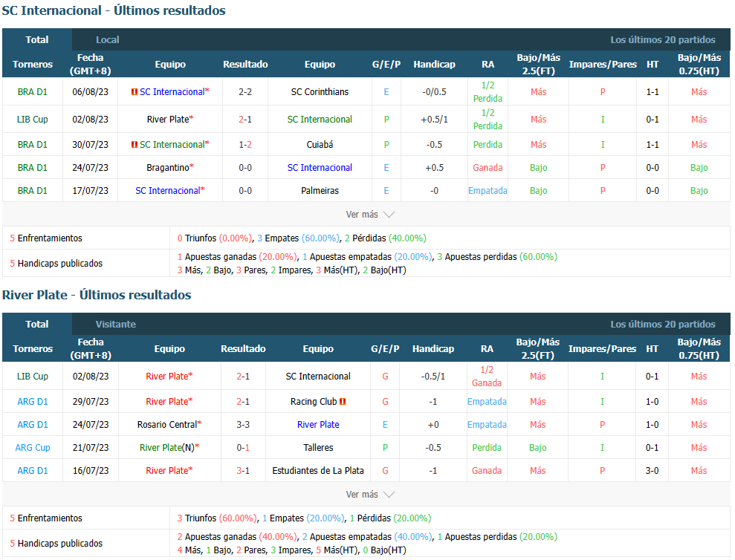Open River Plate link in SC Internacional's 02/08/23 row

(168, 120)
